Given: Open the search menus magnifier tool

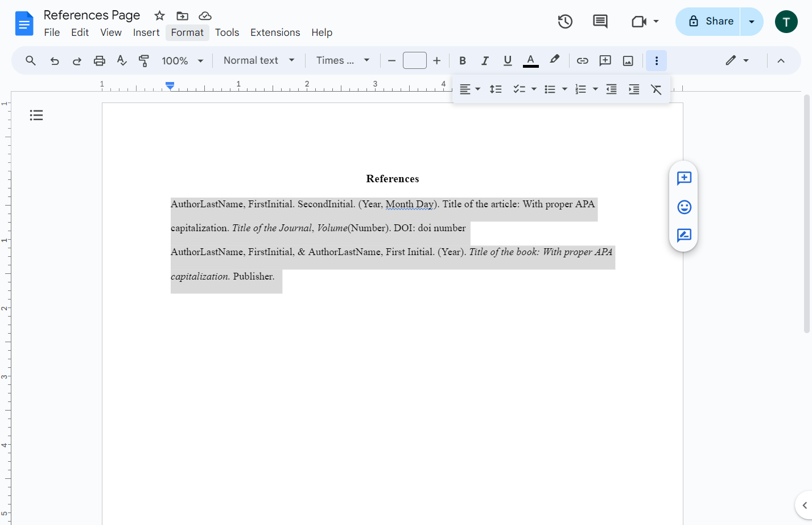Looking at the screenshot, I should point(31,60).
